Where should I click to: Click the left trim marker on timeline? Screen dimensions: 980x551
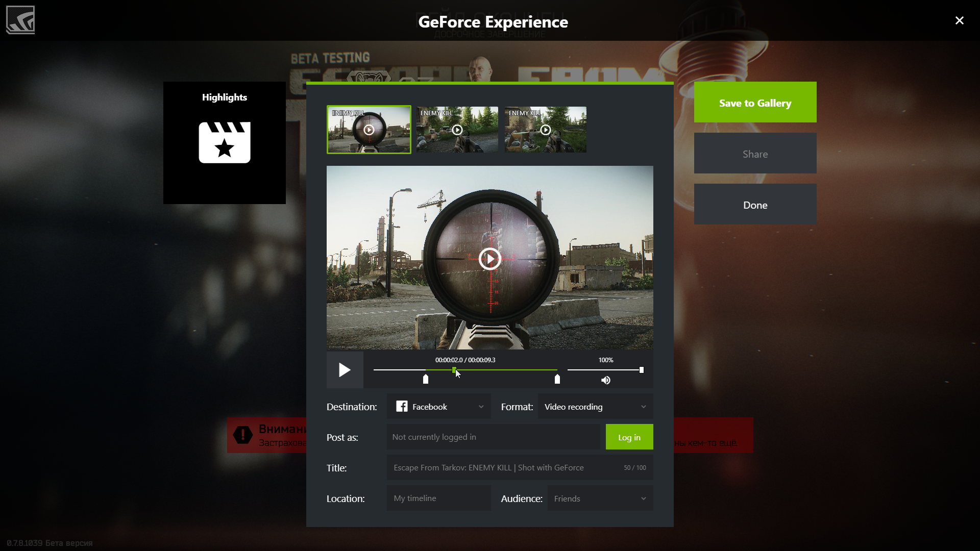[x=426, y=379]
